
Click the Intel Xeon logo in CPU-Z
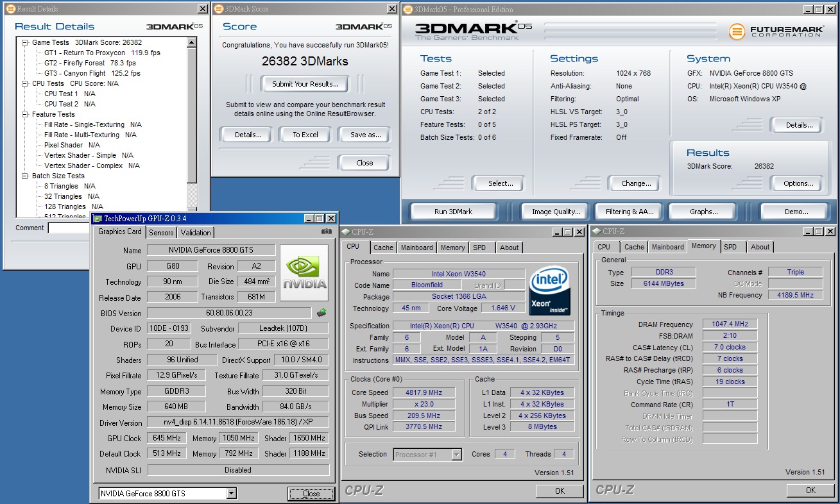(x=549, y=292)
